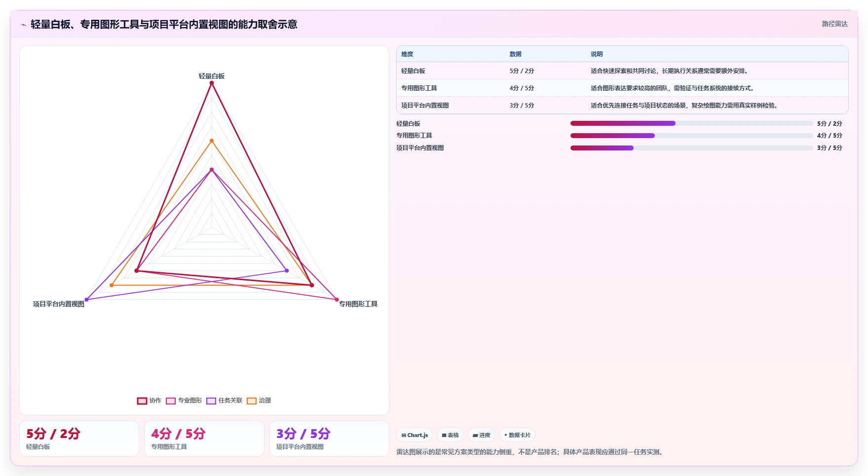
Task: Click the 路径雷达 label in header
Action: tap(834, 24)
